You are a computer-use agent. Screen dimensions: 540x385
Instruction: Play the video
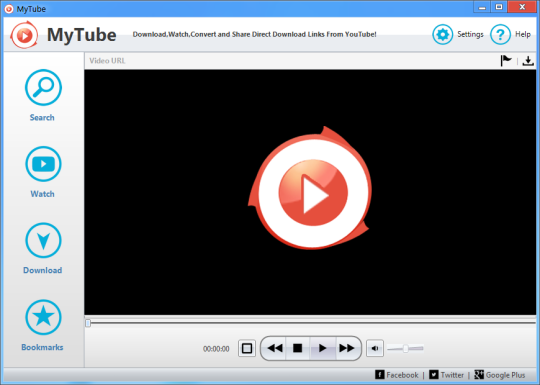pos(323,348)
